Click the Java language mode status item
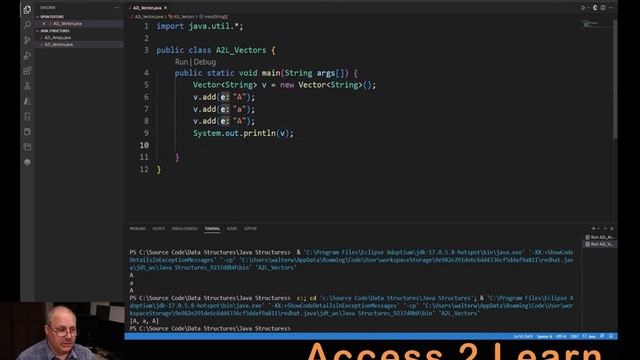This screenshot has width=640, height=360. pyautogui.click(x=589, y=336)
